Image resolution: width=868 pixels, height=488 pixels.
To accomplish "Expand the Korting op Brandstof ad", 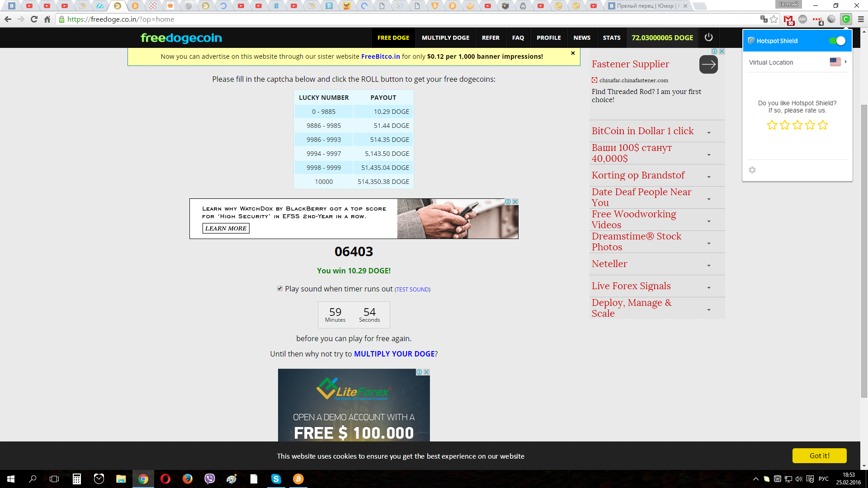I will coord(709,177).
